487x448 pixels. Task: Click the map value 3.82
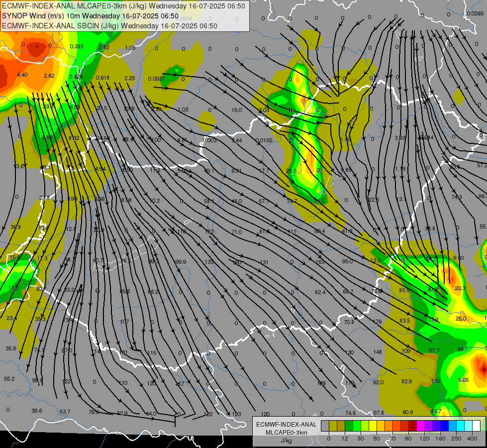click(x=104, y=47)
